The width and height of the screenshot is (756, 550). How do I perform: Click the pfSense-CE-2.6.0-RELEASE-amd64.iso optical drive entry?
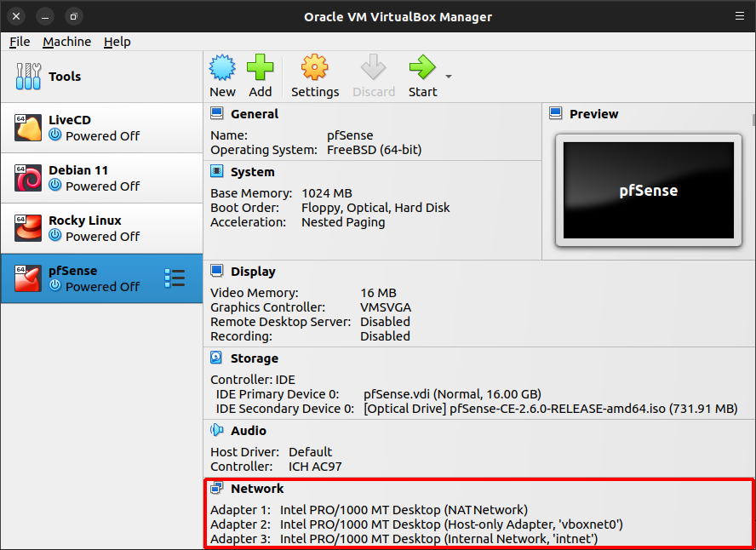coord(551,409)
